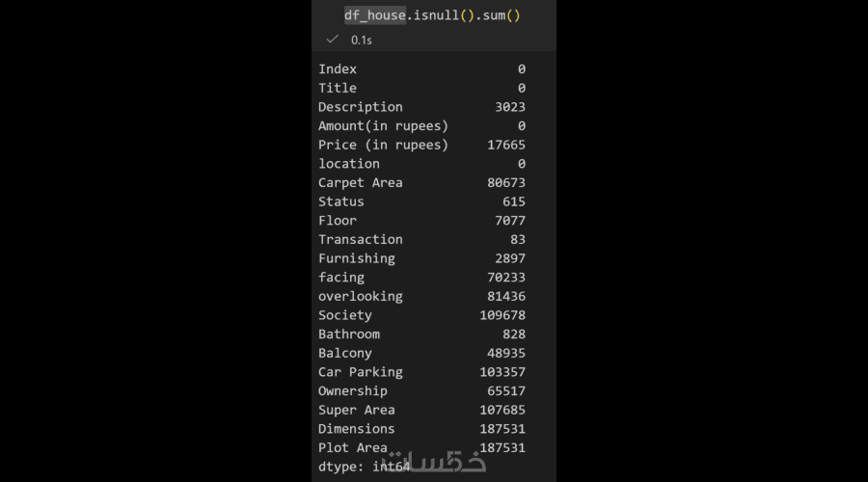This screenshot has height=482, width=868.
Task: Click the Index output row
Action: (421, 69)
